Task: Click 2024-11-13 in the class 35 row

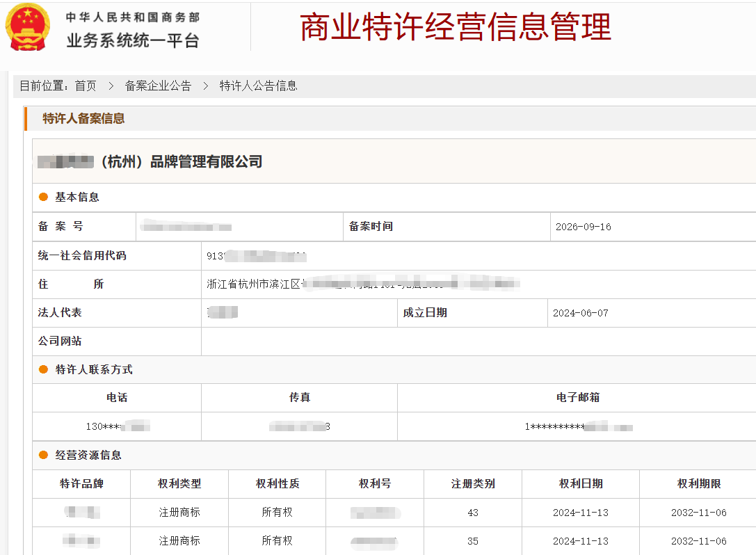Action: coord(581,541)
